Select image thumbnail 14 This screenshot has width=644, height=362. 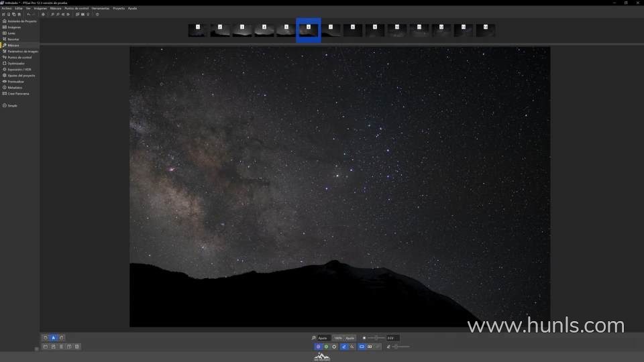click(x=486, y=30)
